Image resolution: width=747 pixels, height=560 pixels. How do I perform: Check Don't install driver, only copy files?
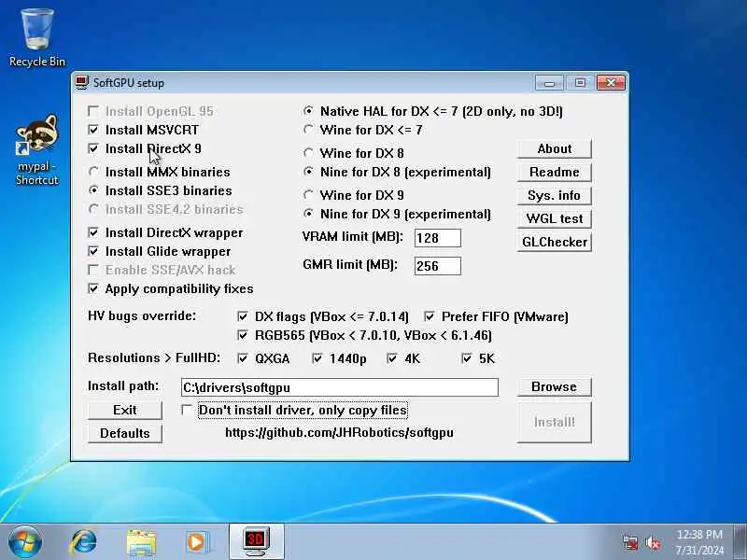pos(187,410)
